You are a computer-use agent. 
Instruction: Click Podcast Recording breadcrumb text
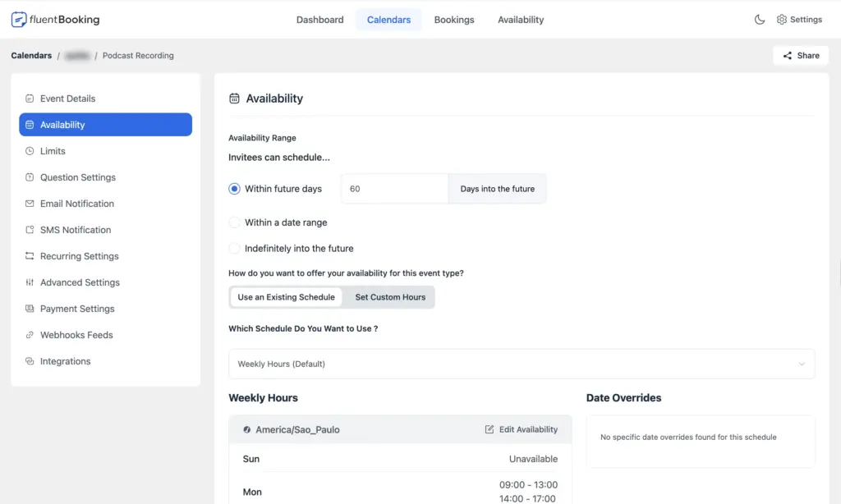pyautogui.click(x=138, y=56)
